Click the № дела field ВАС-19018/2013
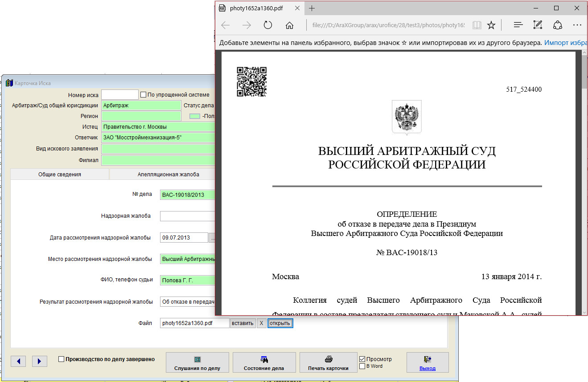 click(188, 195)
